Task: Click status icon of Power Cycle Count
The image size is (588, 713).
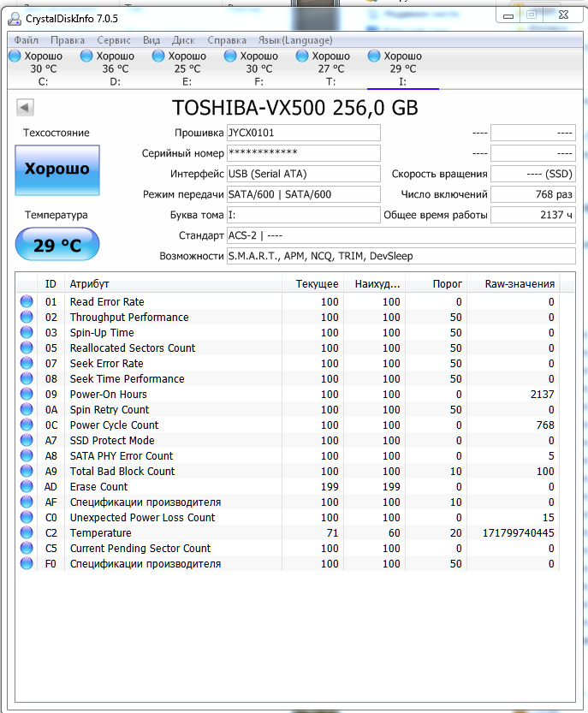Action: pos(27,425)
